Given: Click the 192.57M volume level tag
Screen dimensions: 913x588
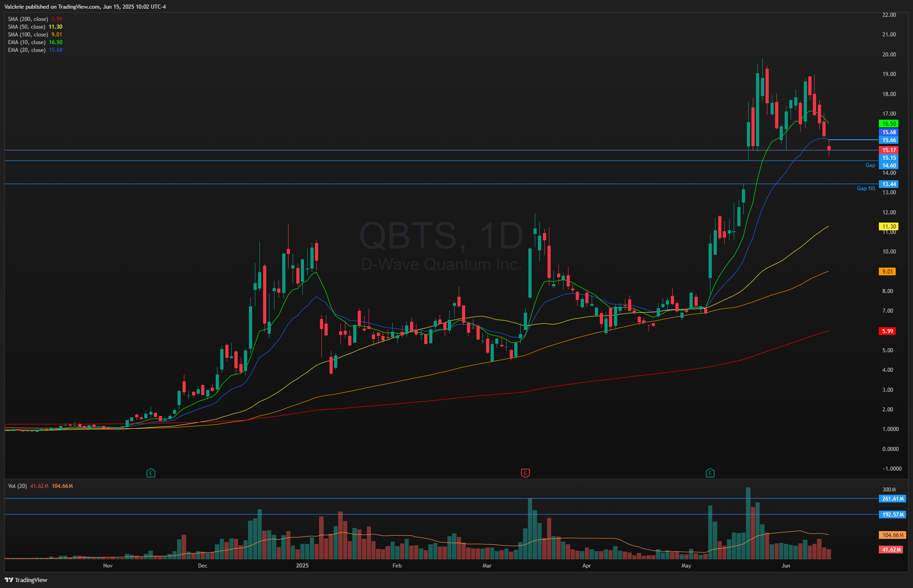Looking at the screenshot, I should [x=892, y=515].
